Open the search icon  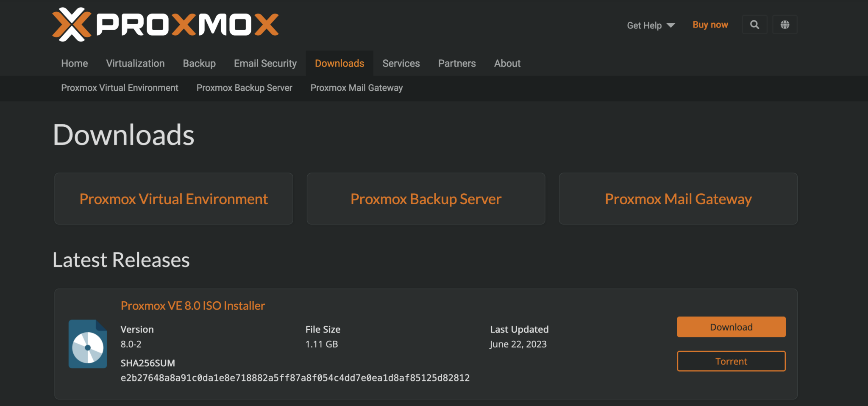click(754, 25)
